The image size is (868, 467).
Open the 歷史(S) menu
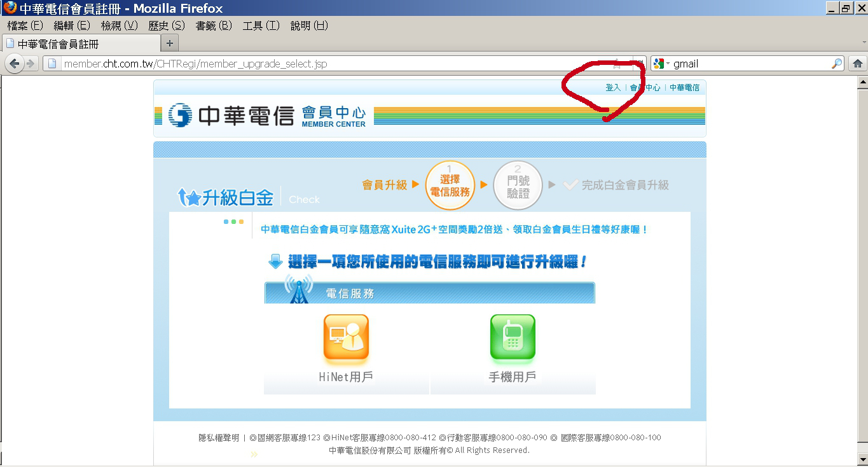coord(167,25)
